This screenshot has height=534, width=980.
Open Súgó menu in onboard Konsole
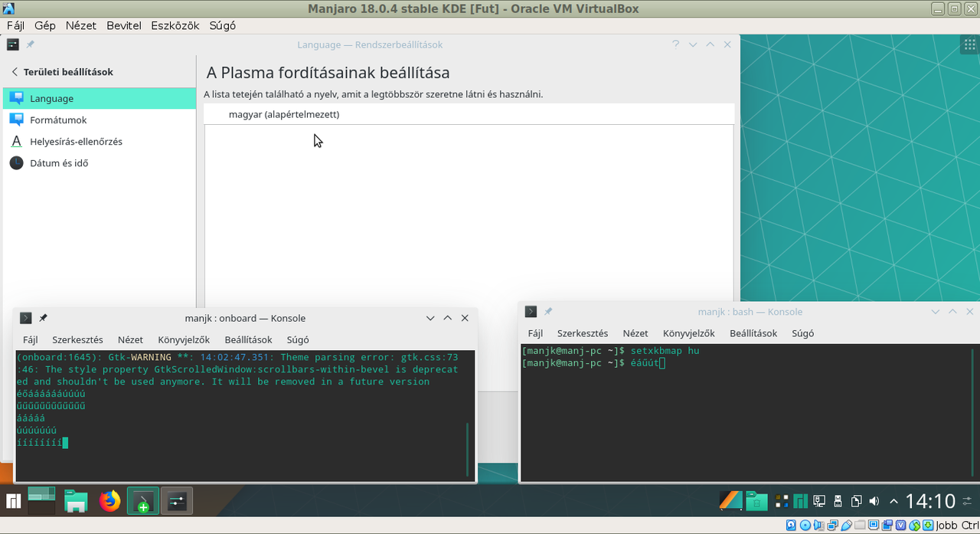pyautogui.click(x=298, y=339)
